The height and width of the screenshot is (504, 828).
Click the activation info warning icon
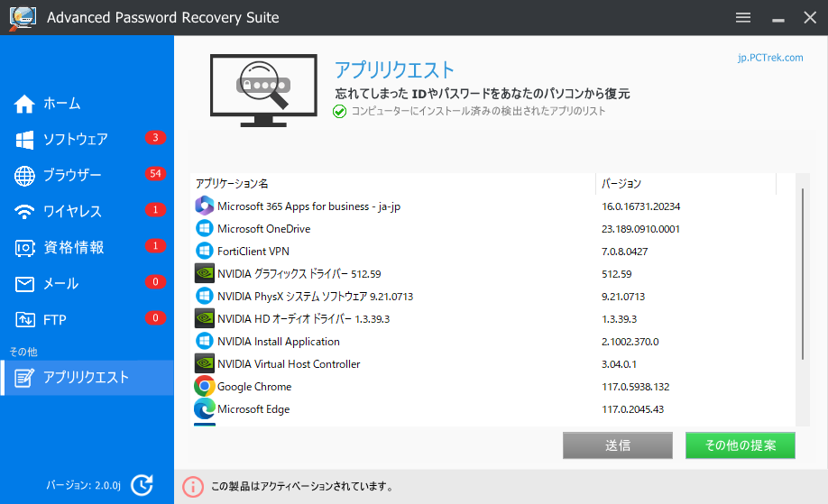[193, 486]
